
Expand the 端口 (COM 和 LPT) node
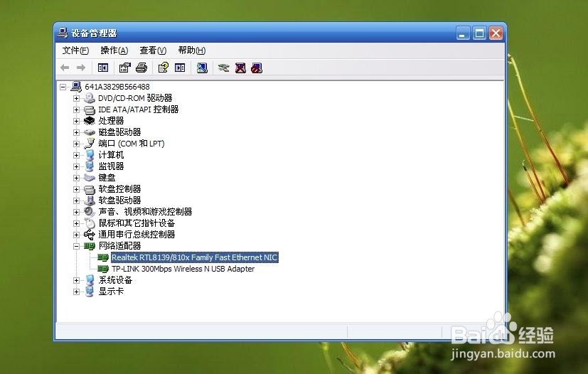click(x=76, y=144)
